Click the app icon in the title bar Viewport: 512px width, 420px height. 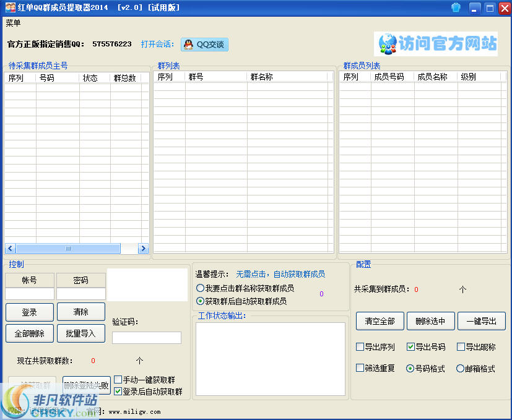click(11, 7)
